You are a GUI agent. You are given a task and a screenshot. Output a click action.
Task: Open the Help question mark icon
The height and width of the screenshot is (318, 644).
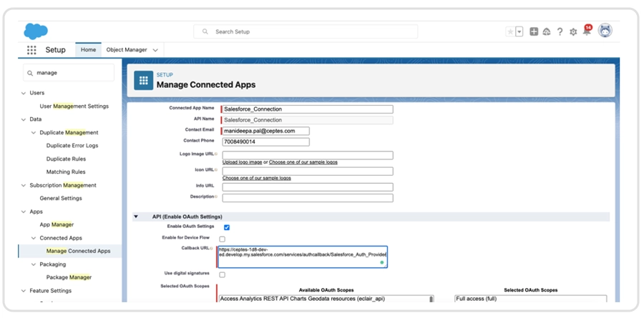tap(560, 32)
